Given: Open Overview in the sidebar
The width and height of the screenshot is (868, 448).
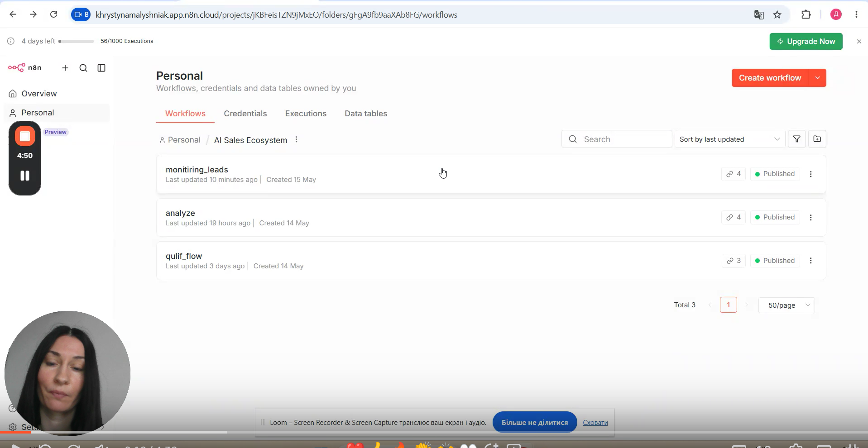Looking at the screenshot, I should [57, 94].
